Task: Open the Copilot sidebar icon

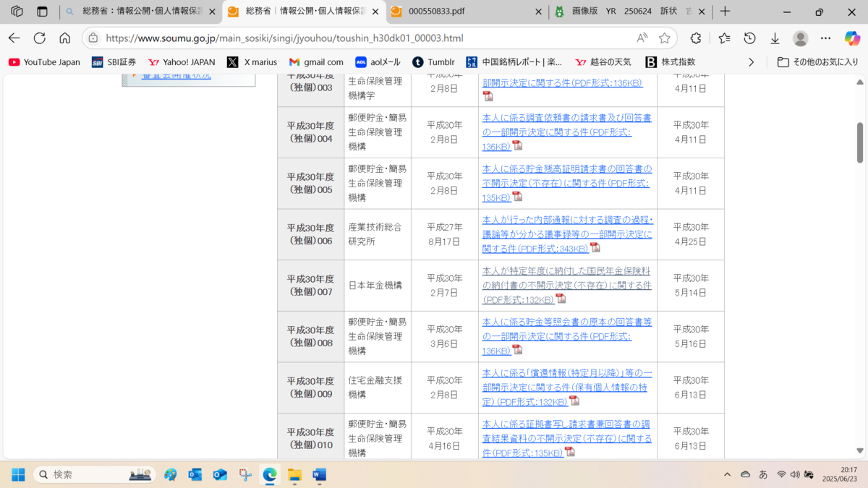Action: tap(852, 38)
